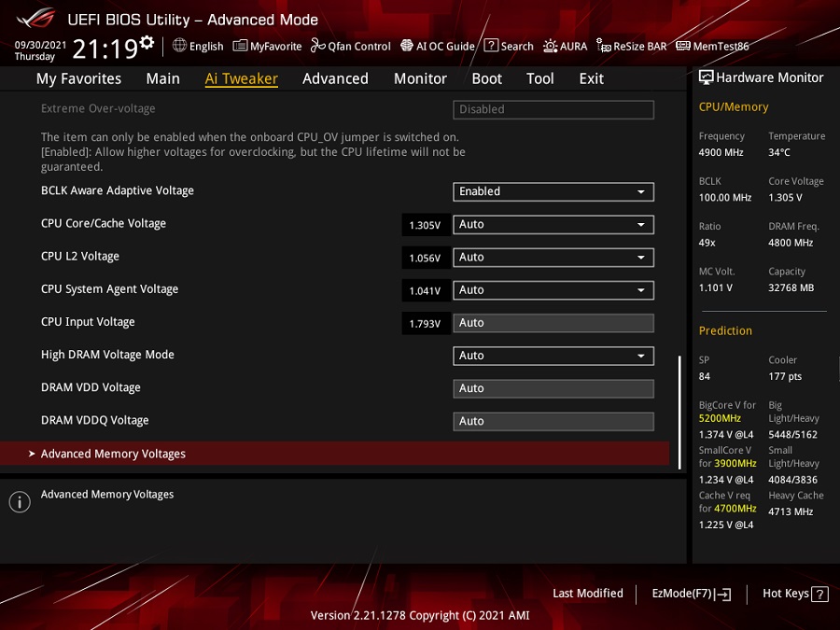This screenshot has height=630, width=840.
Task: Click the Search label in the top bar
Action: click(x=517, y=46)
